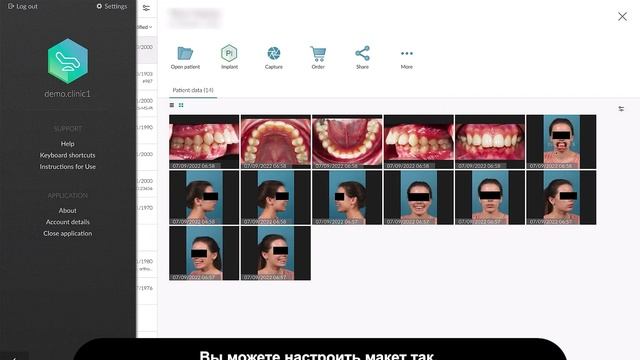Open the About entry
The height and width of the screenshot is (360, 640).
click(67, 210)
